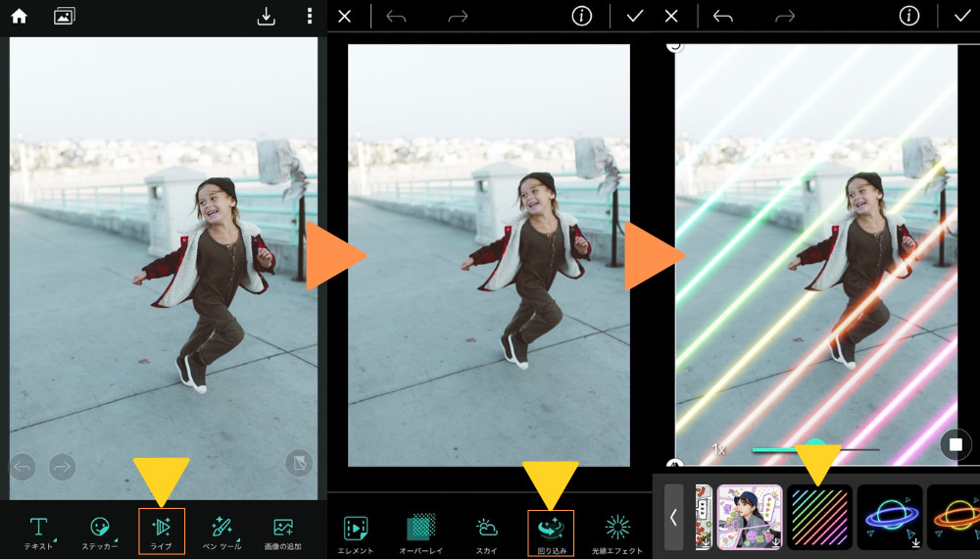The width and height of the screenshot is (980, 559).
Task: Select the ライブ live tool
Action: tap(162, 532)
